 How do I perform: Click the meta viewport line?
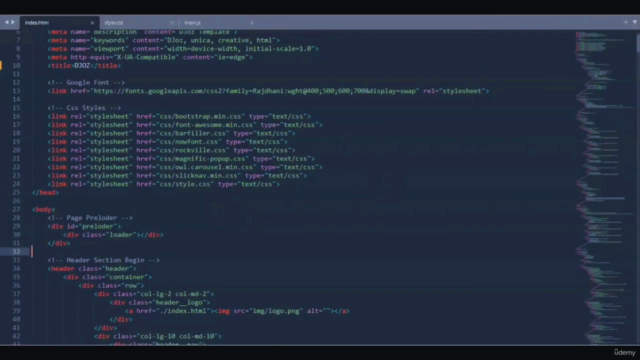[x=183, y=49]
